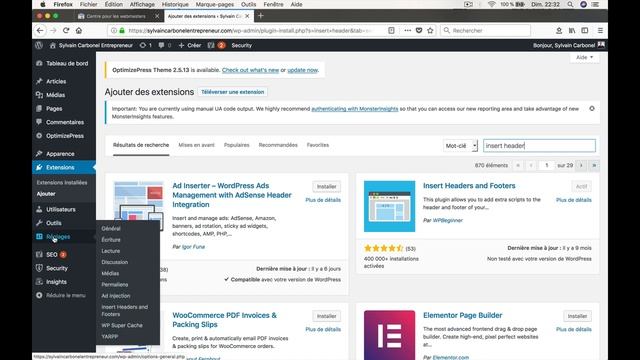
Task: Collapse sidebar with Réduire le menu
Action: coord(61,296)
